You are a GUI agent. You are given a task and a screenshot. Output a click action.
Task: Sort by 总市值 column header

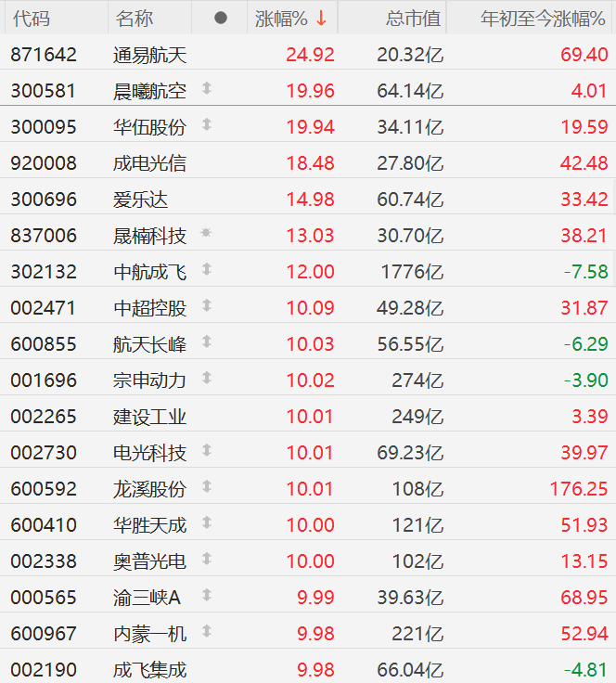point(413,19)
